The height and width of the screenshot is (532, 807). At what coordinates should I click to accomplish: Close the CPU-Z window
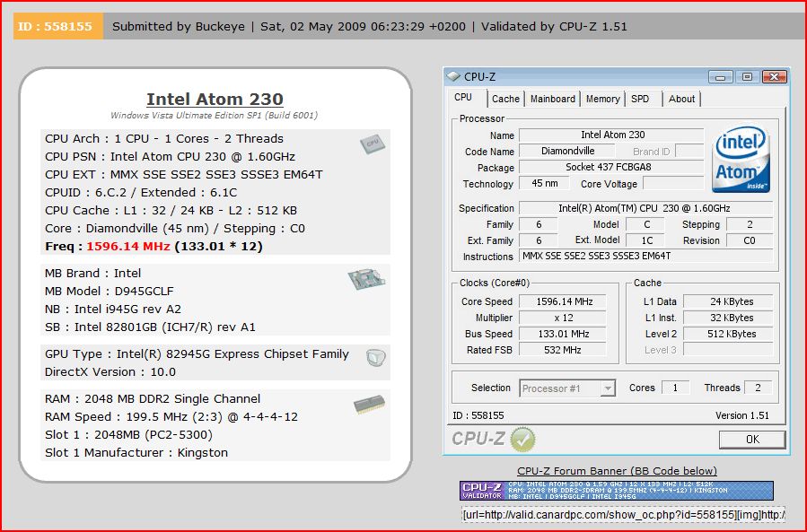point(775,77)
